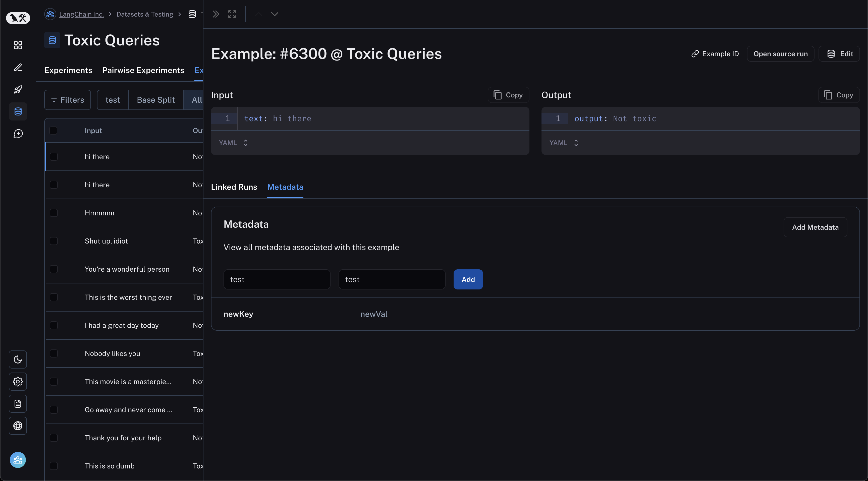The image size is (868, 481).
Task: Click the metadata key input containing 'test'
Action: pos(277,279)
